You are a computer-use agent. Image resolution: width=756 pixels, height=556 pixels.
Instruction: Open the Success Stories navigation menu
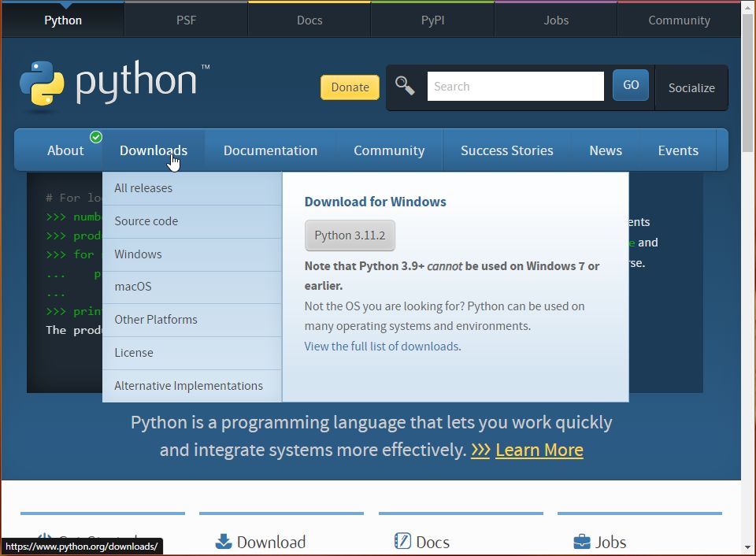506,150
